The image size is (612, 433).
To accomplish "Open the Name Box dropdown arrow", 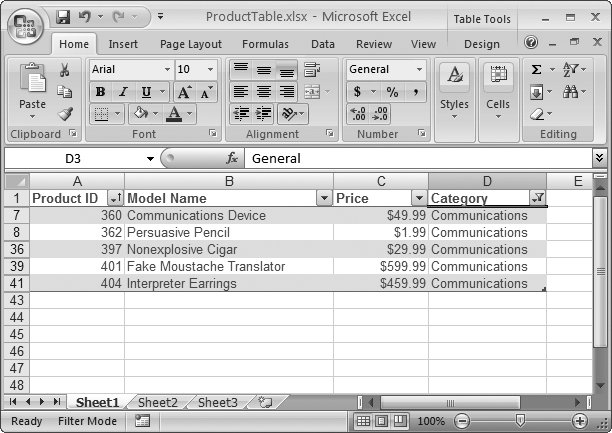I will (x=150, y=159).
